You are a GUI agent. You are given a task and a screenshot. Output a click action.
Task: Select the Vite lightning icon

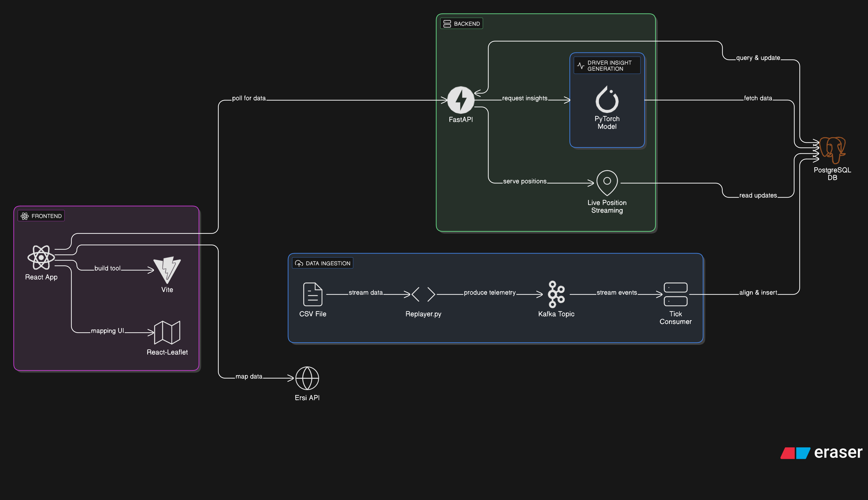pos(167,269)
